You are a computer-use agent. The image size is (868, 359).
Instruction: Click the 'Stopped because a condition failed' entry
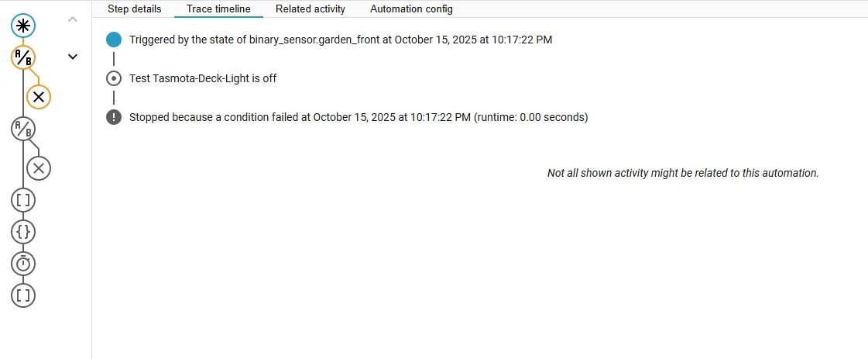coord(359,117)
